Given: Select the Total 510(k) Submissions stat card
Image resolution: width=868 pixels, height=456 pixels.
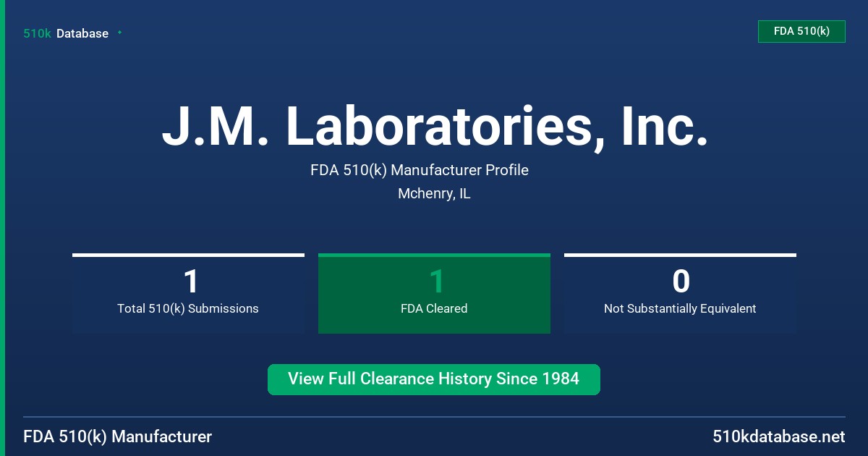Looking at the screenshot, I should tap(188, 293).
